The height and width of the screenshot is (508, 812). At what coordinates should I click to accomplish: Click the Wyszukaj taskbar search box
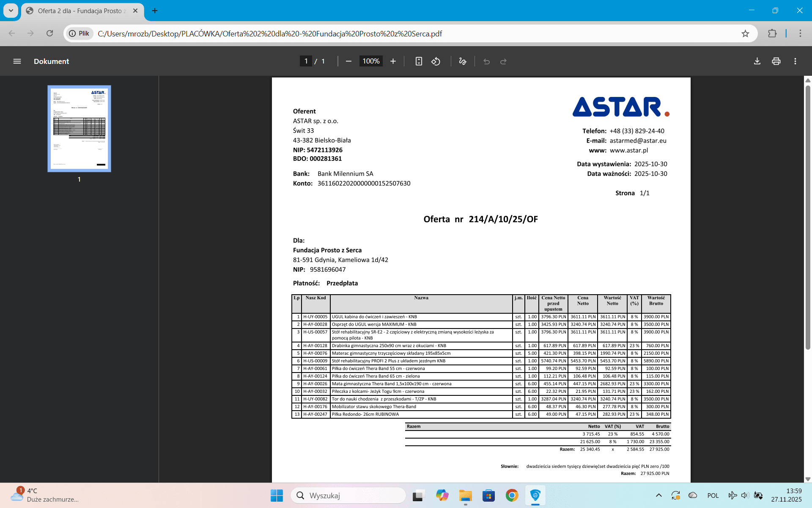[x=348, y=495]
